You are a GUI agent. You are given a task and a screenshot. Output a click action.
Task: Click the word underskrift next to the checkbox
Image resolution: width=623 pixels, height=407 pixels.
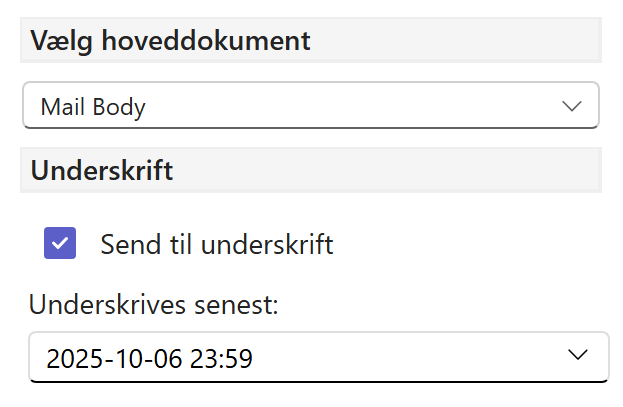pos(267,244)
